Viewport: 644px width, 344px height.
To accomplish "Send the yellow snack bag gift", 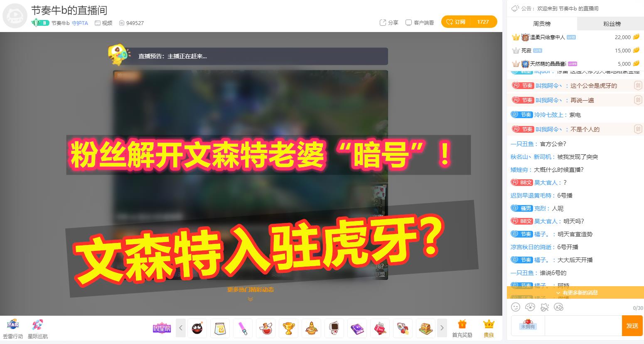I will (220, 328).
